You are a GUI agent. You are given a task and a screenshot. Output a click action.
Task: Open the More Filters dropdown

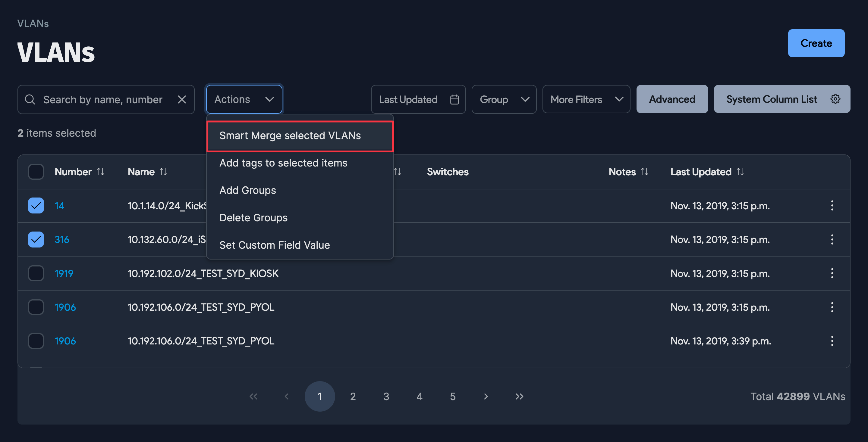click(586, 99)
